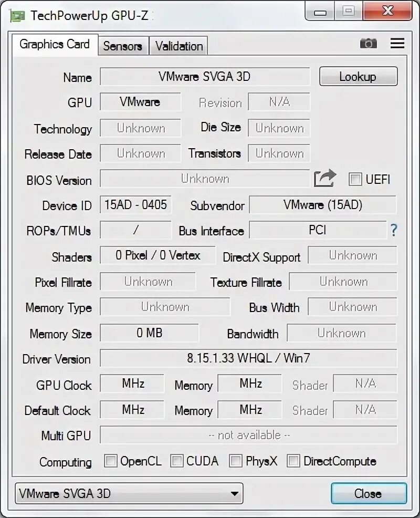Click the Driver Version field
Image resolution: width=420 pixels, height=518 pixels.
point(248,358)
